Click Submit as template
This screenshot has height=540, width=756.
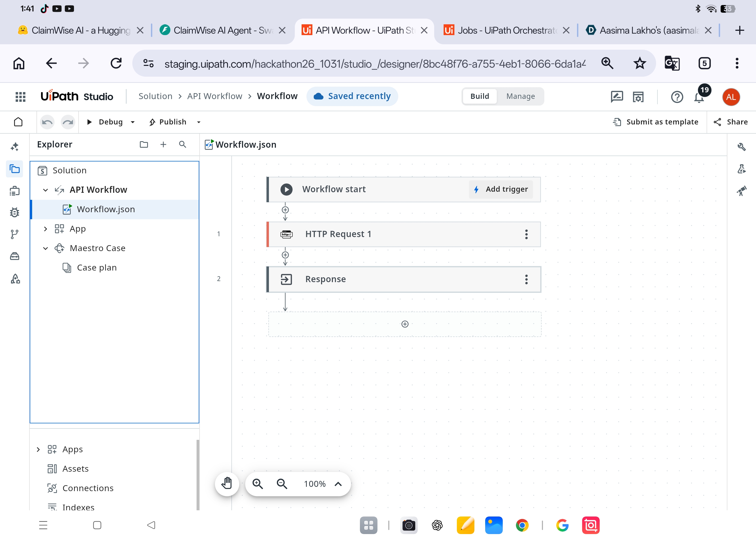point(655,122)
